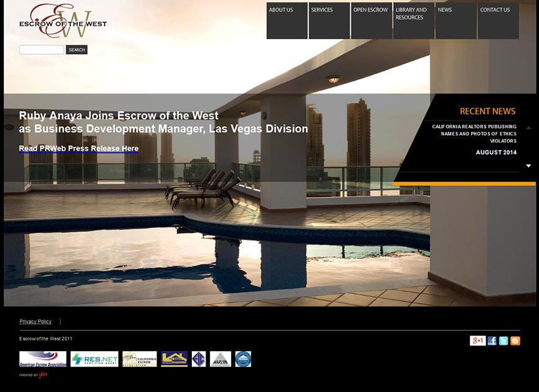539x392 pixels.
Task: Click the orange Blogger icon
Action: tap(515, 341)
